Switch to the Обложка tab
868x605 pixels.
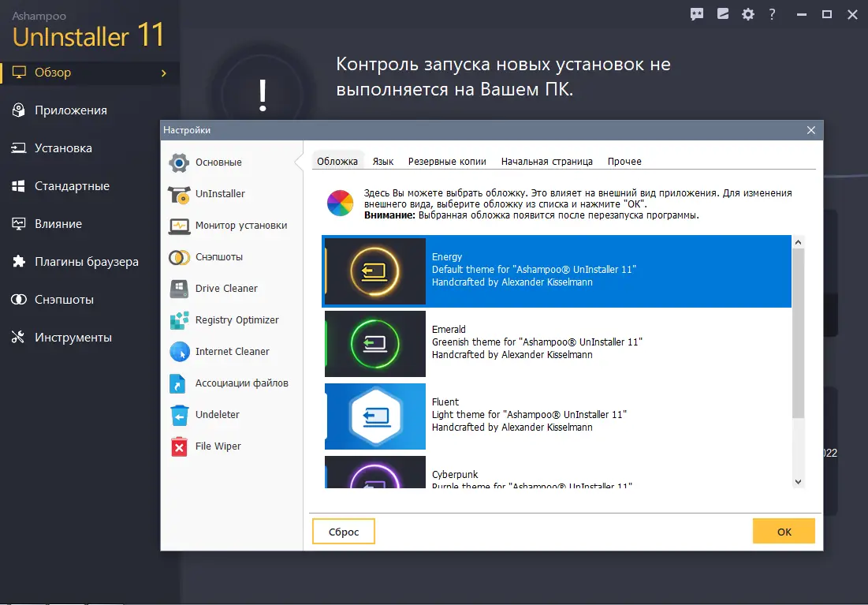(337, 161)
